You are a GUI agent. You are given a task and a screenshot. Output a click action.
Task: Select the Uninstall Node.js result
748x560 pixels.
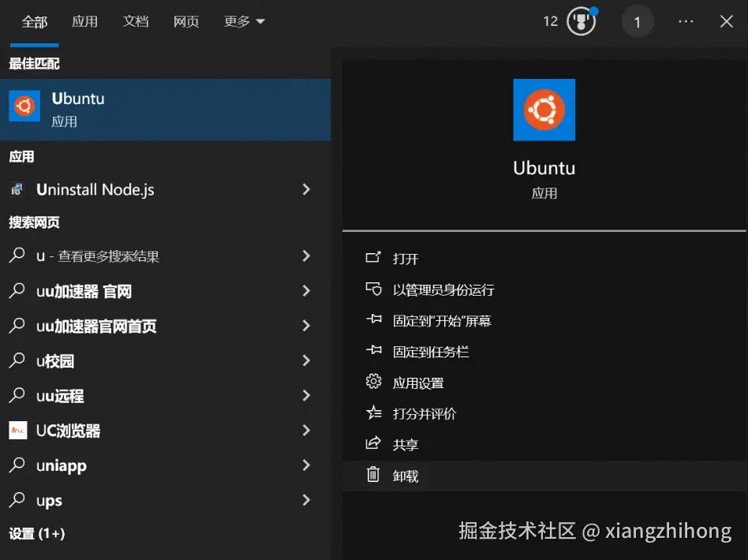tap(165, 189)
